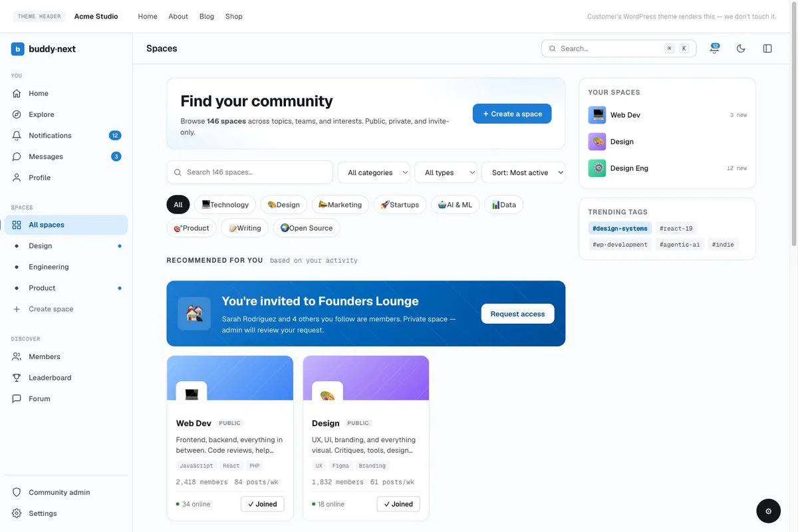Click Joined button on Design card
798x532 pixels.
398,504
